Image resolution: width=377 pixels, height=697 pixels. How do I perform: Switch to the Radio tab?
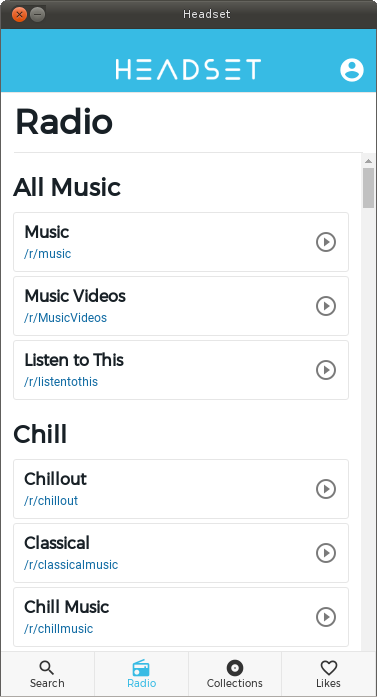(141, 674)
